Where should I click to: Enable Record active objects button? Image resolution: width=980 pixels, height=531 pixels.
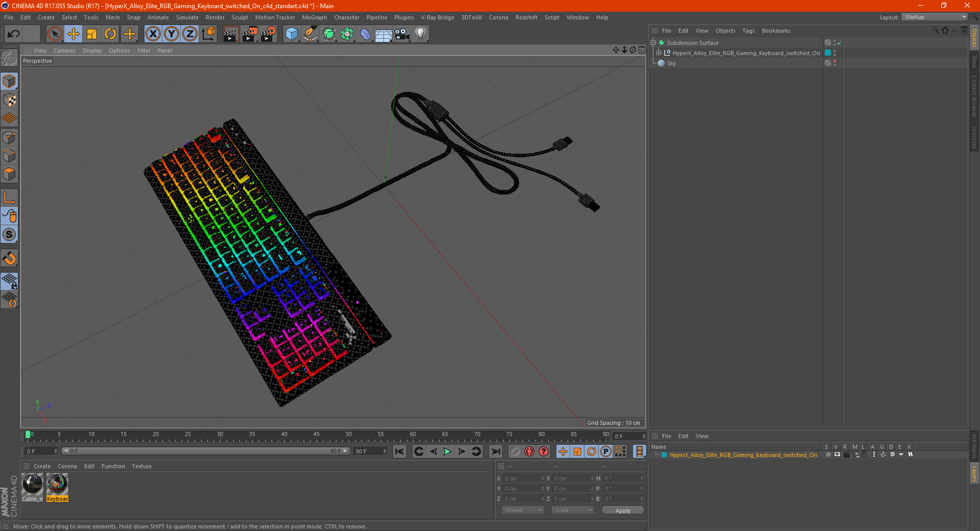(x=515, y=451)
